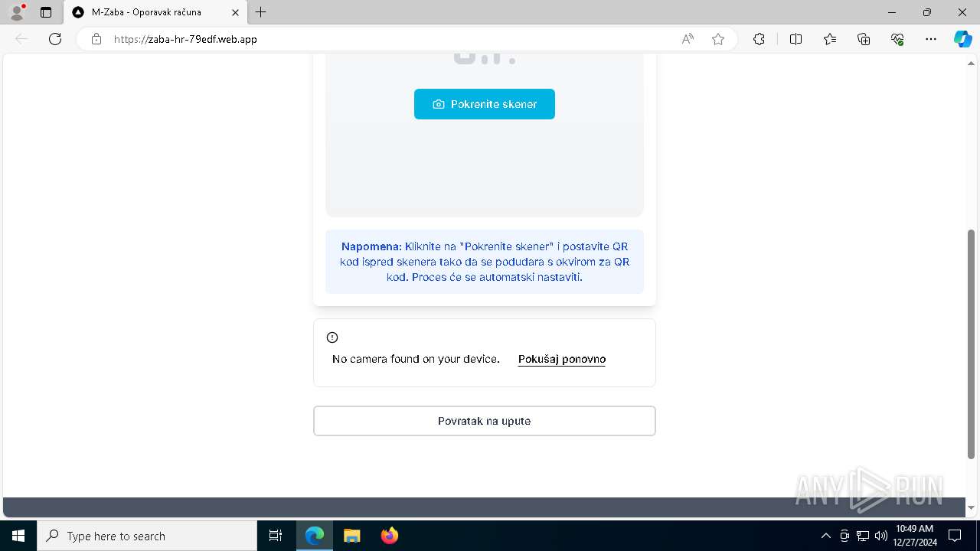Open File Explorer from the taskbar
The height and width of the screenshot is (551, 980).
pos(351,536)
